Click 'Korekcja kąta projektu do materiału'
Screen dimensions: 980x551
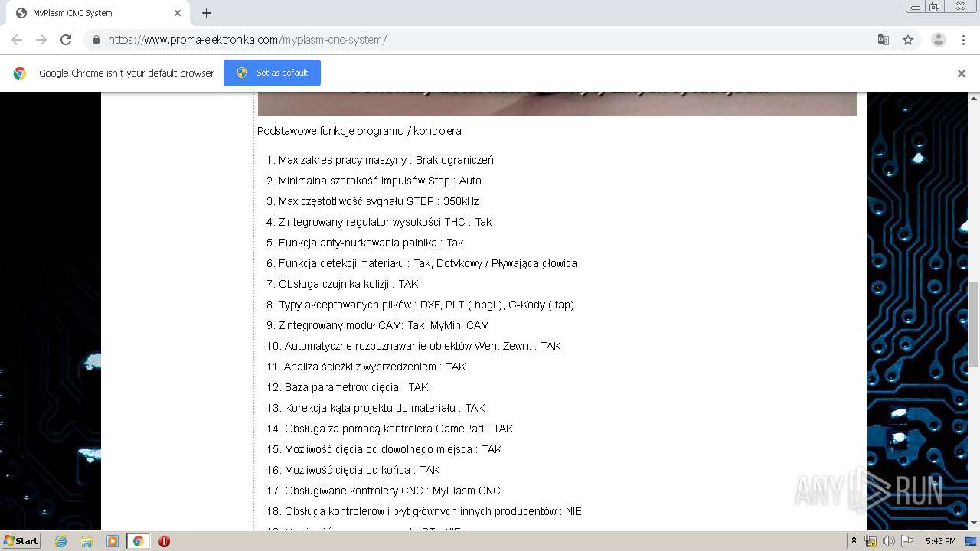tap(385, 408)
